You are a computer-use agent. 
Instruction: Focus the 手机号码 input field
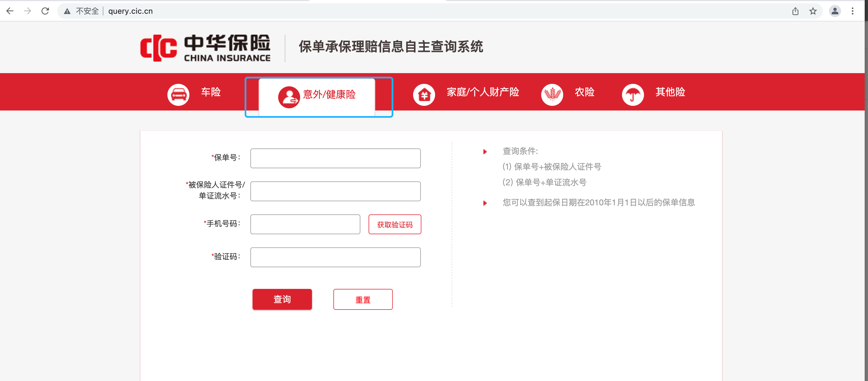(305, 224)
